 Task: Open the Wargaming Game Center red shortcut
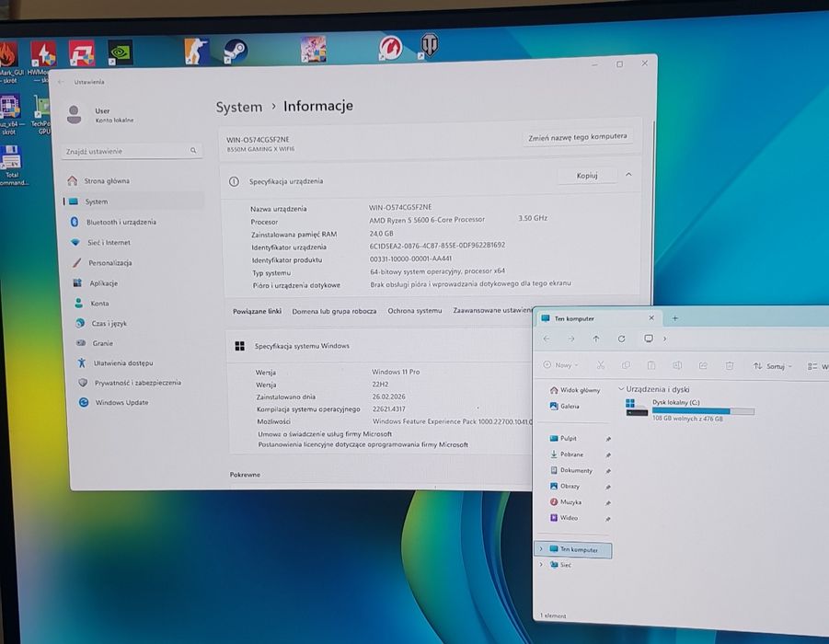coord(390,48)
